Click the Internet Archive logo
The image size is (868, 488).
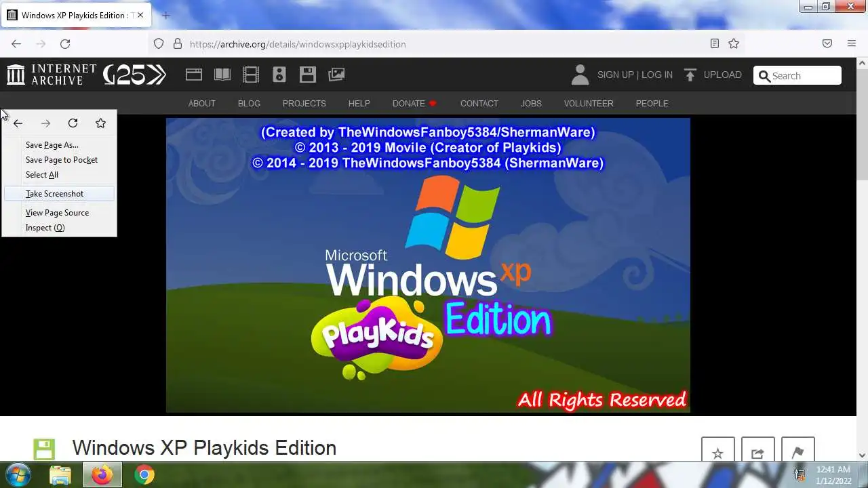point(52,75)
